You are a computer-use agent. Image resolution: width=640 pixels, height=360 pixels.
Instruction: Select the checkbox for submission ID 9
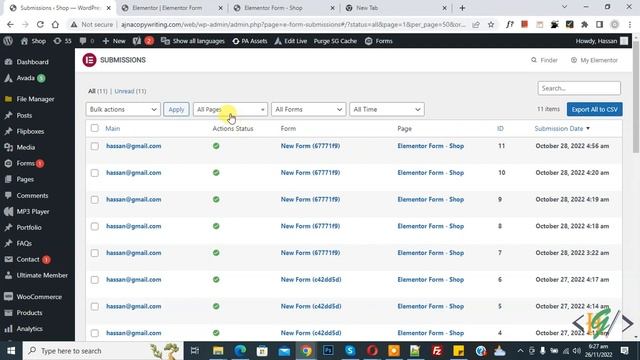[x=95, y=200]
